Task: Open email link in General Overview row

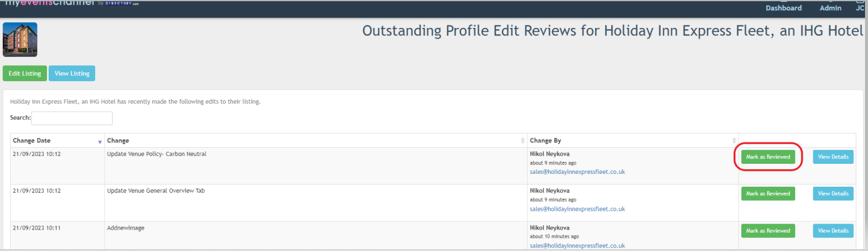Action: click(x=577, y=209)
